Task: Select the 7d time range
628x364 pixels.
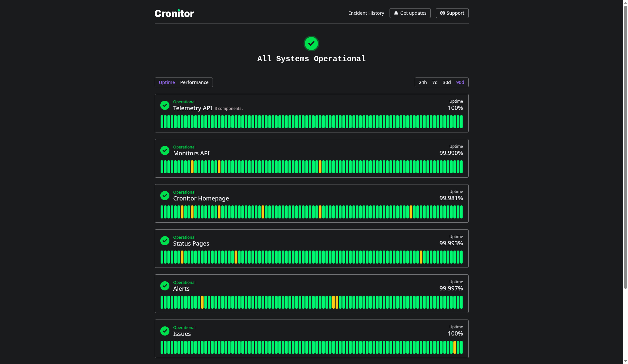Action: pos(435,82)
